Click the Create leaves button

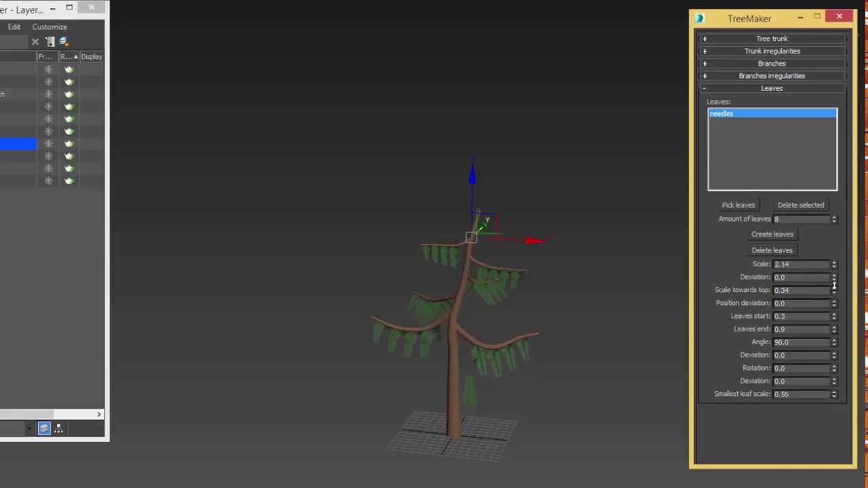click(772, 234)
